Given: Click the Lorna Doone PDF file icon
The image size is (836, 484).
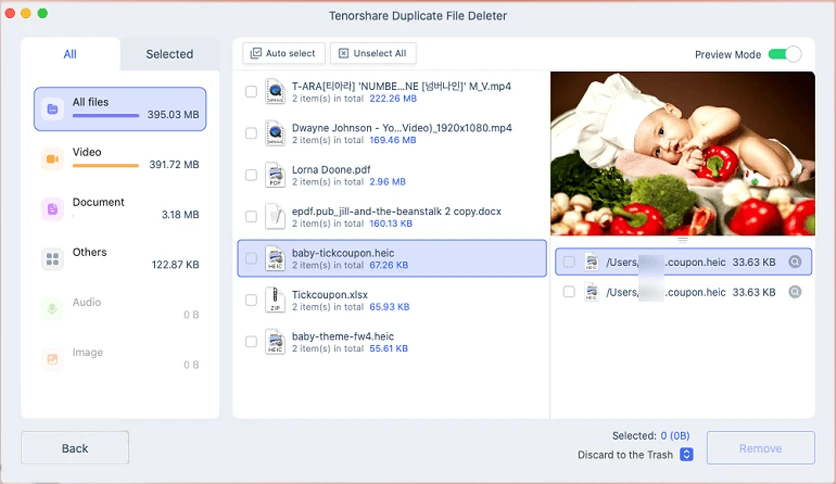Looking at the screenshot, I should 275,175.
